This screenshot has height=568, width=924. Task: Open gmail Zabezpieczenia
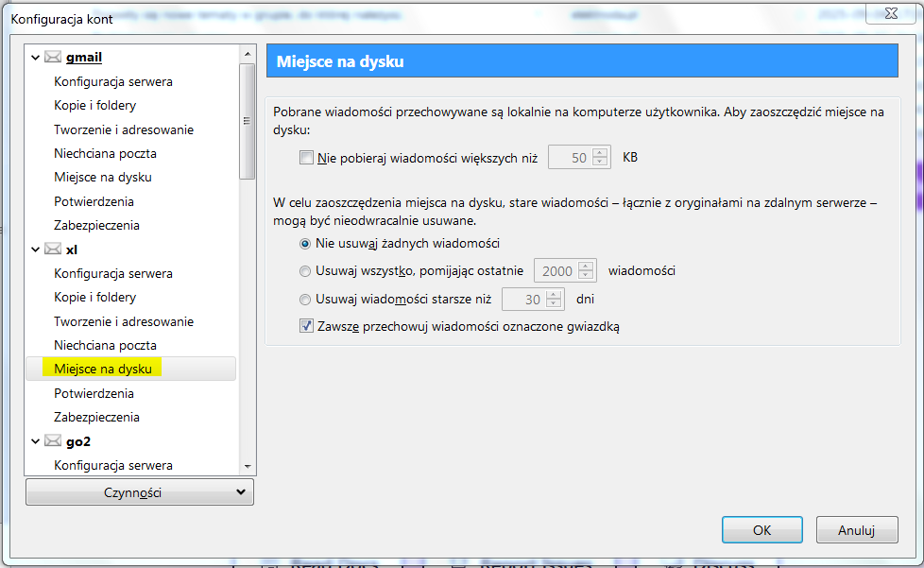click(96, 225)
